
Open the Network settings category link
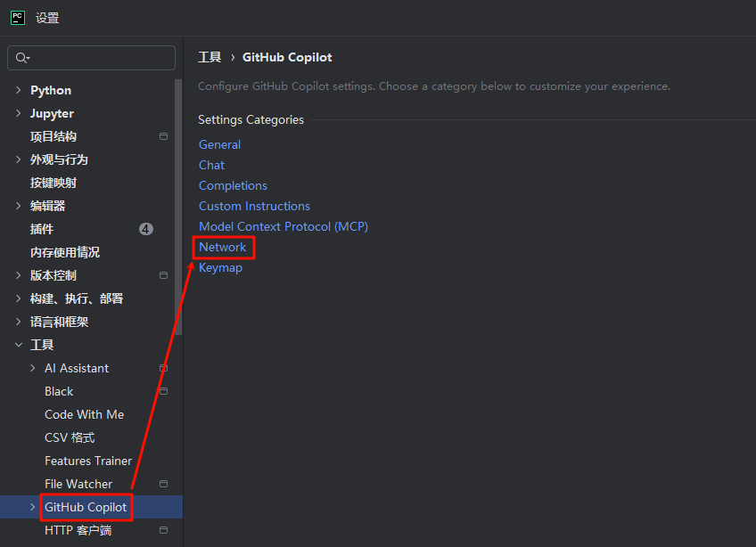click(222, 247)
